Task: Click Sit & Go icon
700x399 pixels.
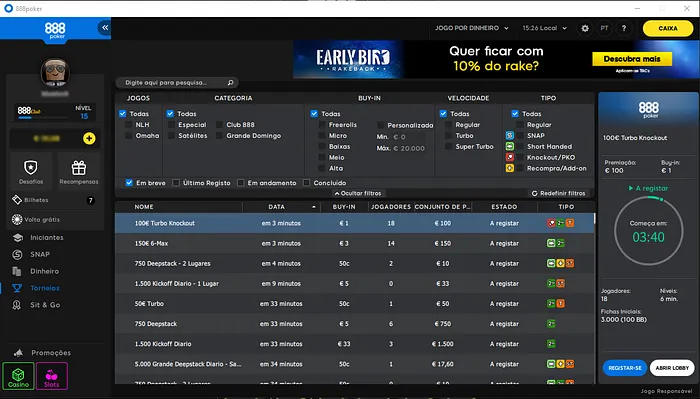Action: pos(17,305)
